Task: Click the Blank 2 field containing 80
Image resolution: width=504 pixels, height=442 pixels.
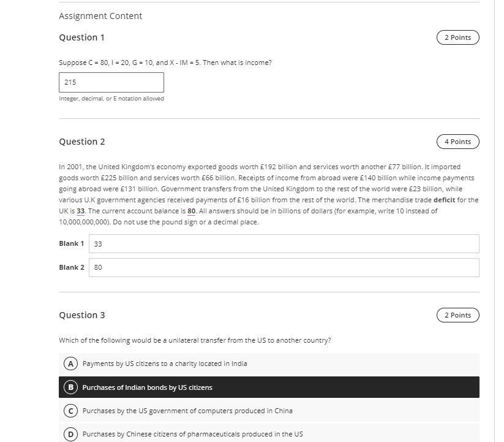Action: (x=285, y=267)
